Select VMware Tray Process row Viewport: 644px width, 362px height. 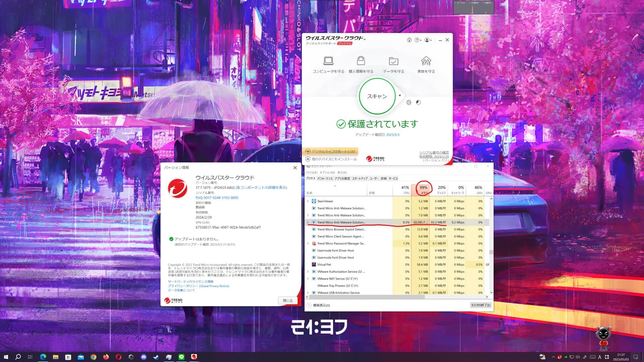[398, 286]
